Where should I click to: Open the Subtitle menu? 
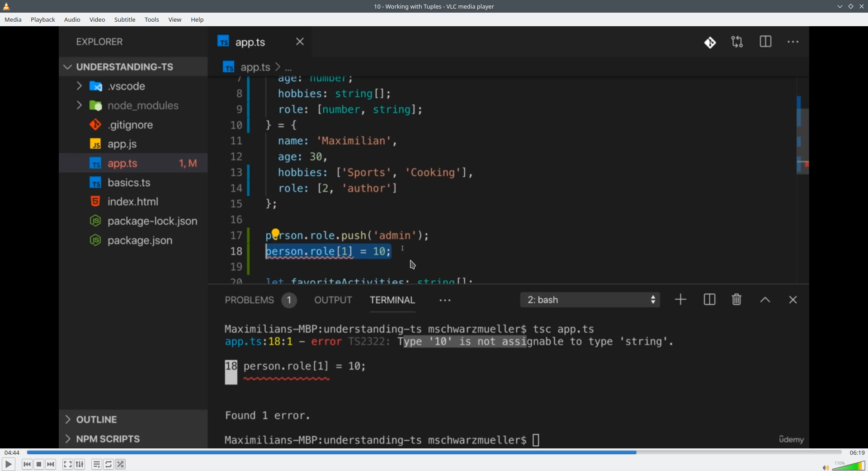[x=125, y=20]
